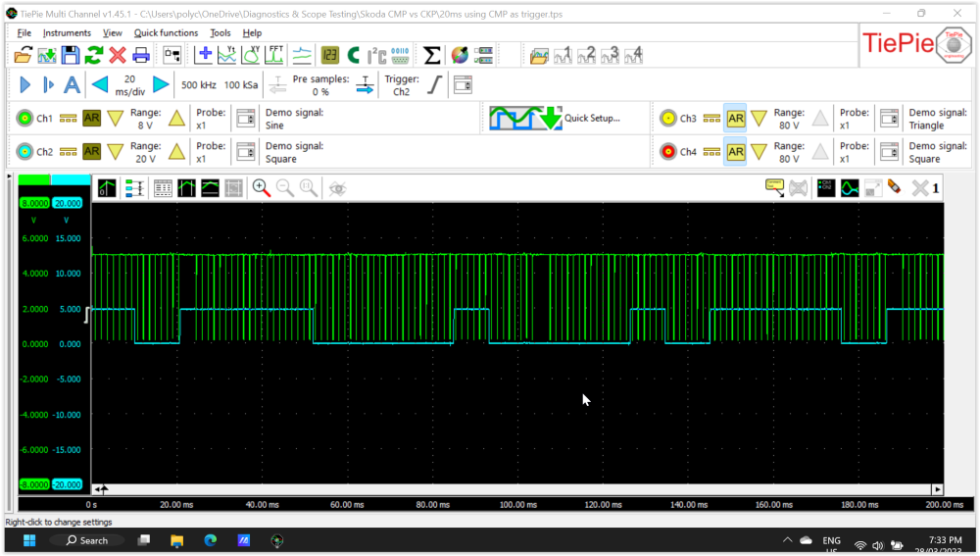The height and width of the screenshot is (556, 980).
Task: Create a Yt graph
Action: pos(227,55)
